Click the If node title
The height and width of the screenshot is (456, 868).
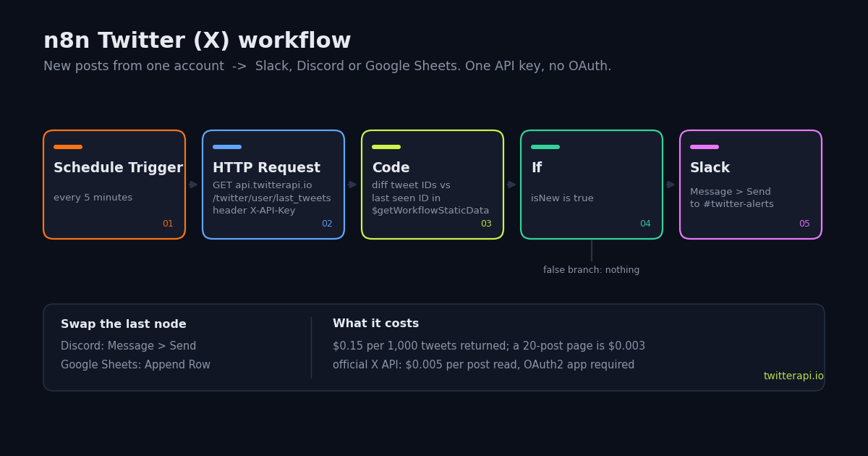(537, 168)
